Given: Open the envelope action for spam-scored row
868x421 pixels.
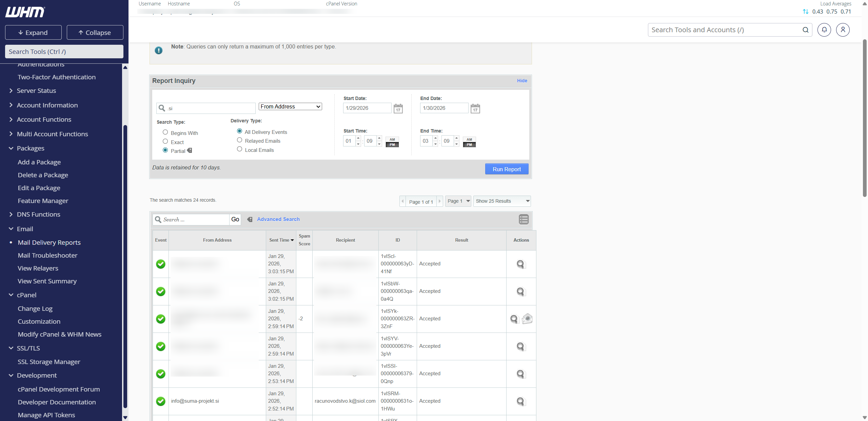Looking at the screenshot, I should click(527, 319).
